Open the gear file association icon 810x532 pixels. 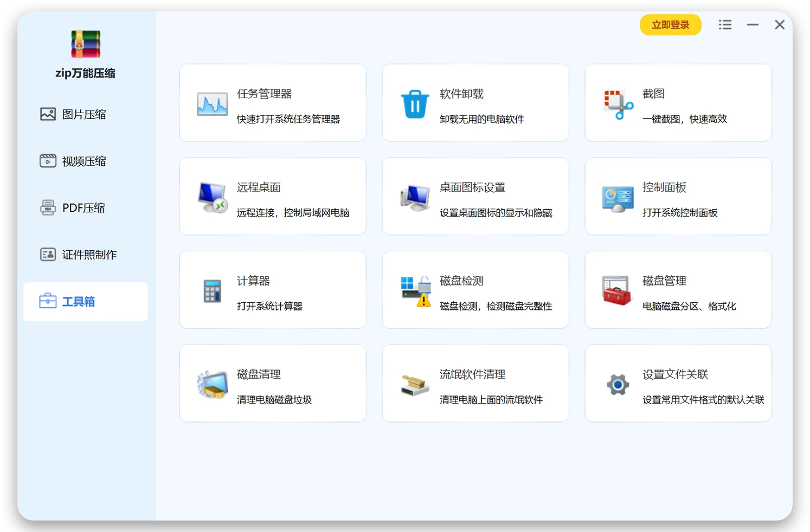618,385
